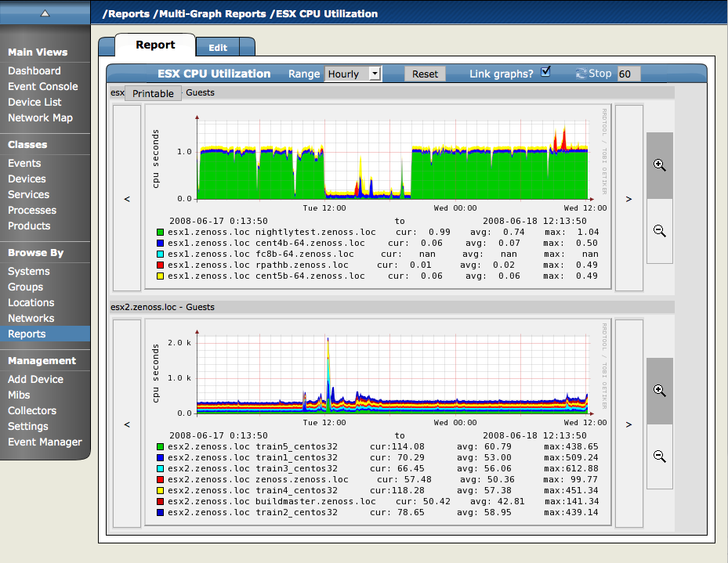
Task: Switch to the Edit tab
Action: pos(218,48)
